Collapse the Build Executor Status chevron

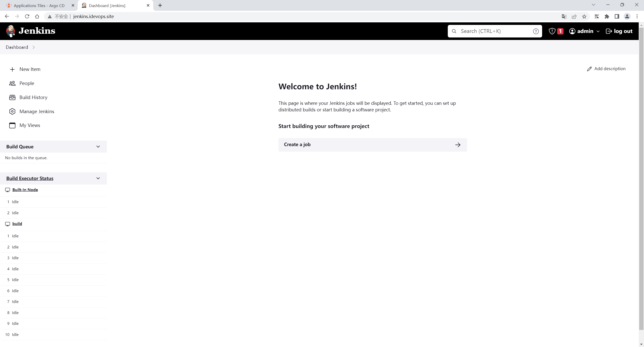pyautogui.click(x=98, y=178)
